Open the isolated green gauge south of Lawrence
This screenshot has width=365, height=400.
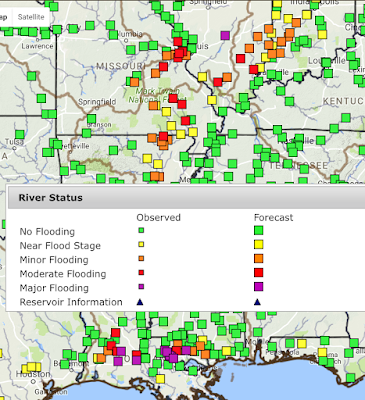point(31,76)
